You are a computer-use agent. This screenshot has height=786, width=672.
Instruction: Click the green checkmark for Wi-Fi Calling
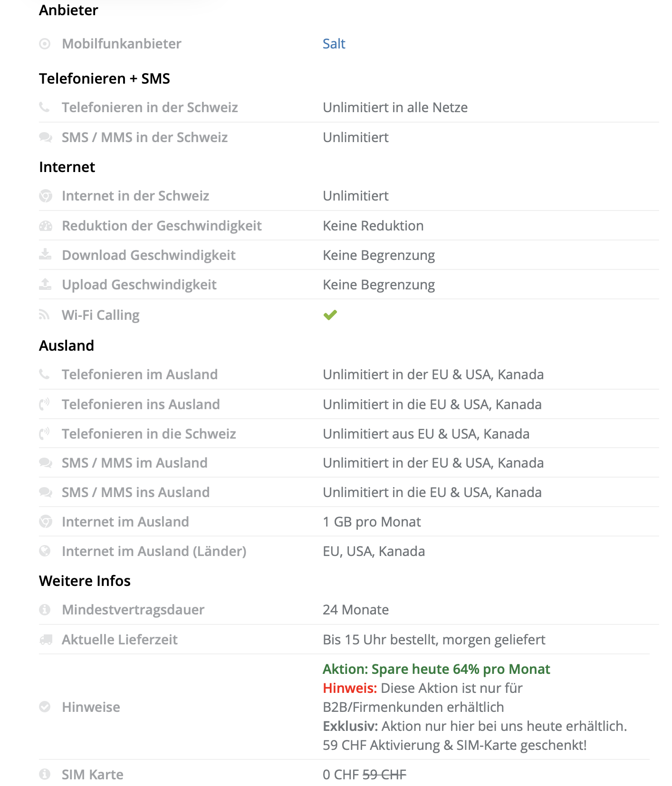(x=330, y=315)
